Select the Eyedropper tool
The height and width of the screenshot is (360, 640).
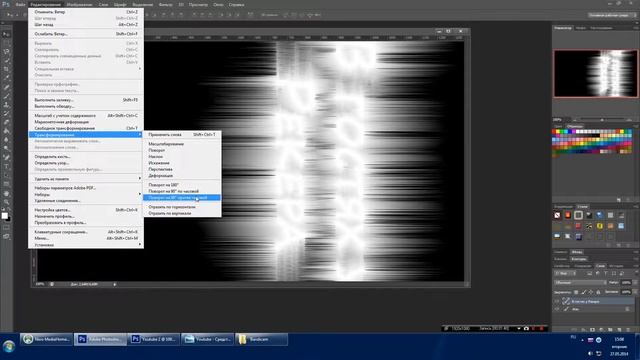pos(6,78)
